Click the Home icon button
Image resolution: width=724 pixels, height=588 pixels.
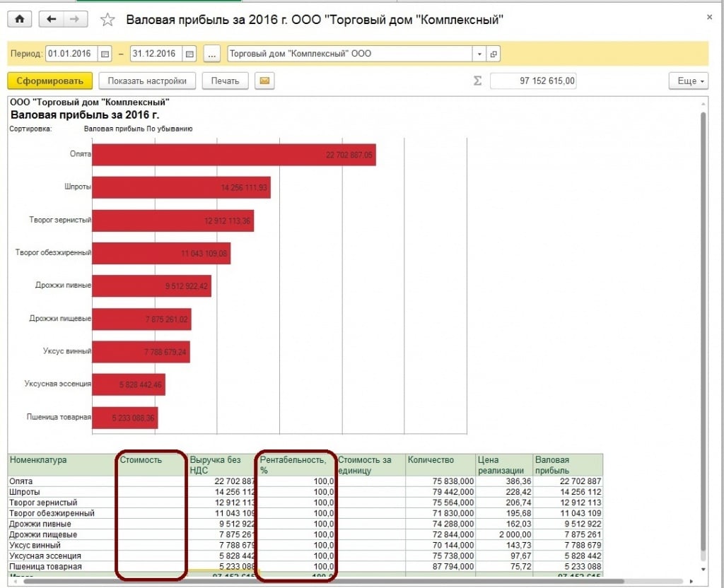tap(20, 20)
